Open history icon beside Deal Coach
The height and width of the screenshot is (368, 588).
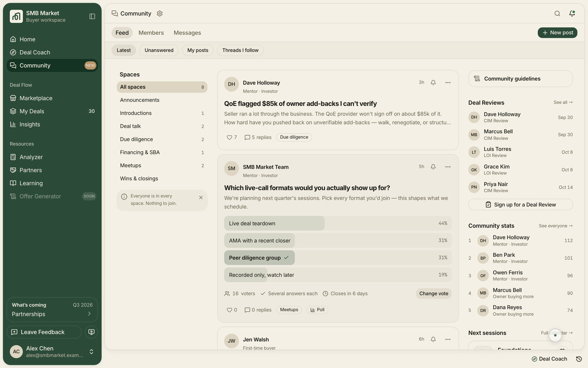coord(579,359)
